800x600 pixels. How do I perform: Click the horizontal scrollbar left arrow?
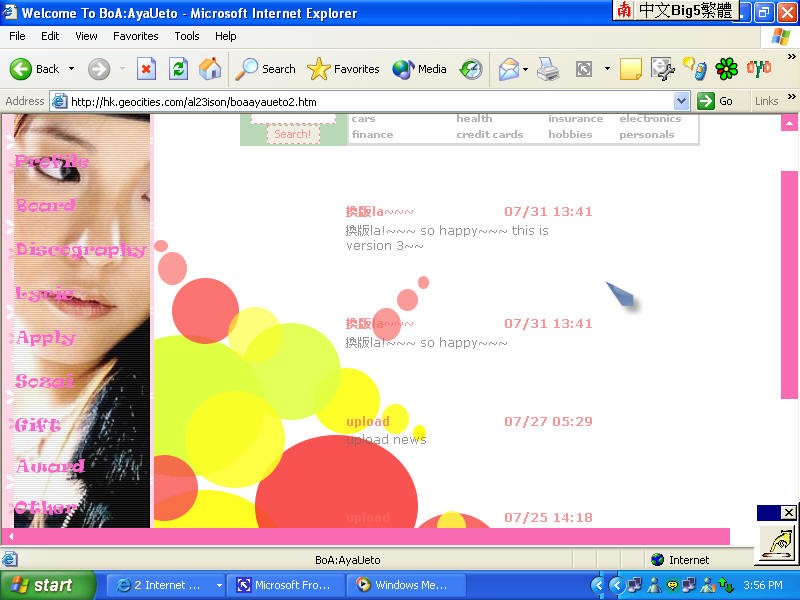click(10, 536)
